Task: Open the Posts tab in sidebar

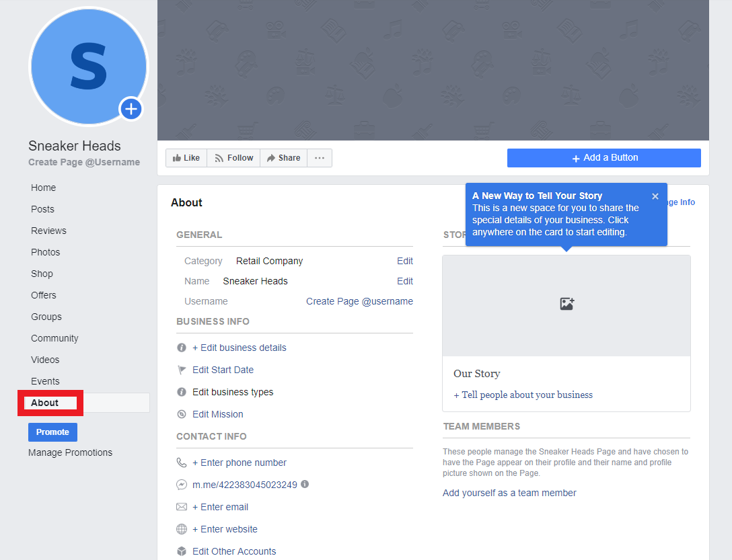Action: click(x=42, y=209)
